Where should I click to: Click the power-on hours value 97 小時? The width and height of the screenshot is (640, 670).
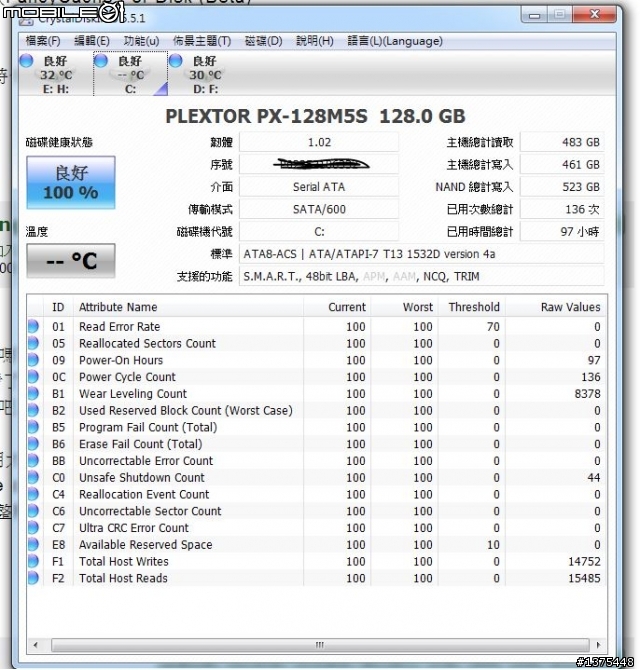(562, 232)
